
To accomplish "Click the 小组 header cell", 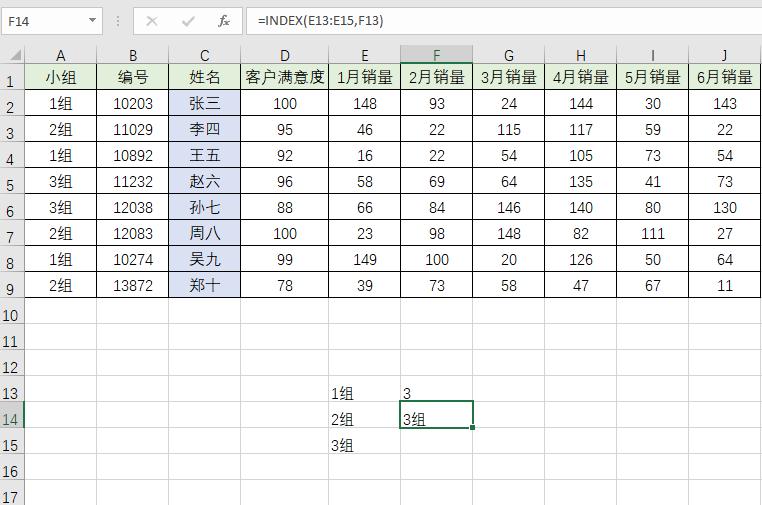I will click(x=60, y=77).
